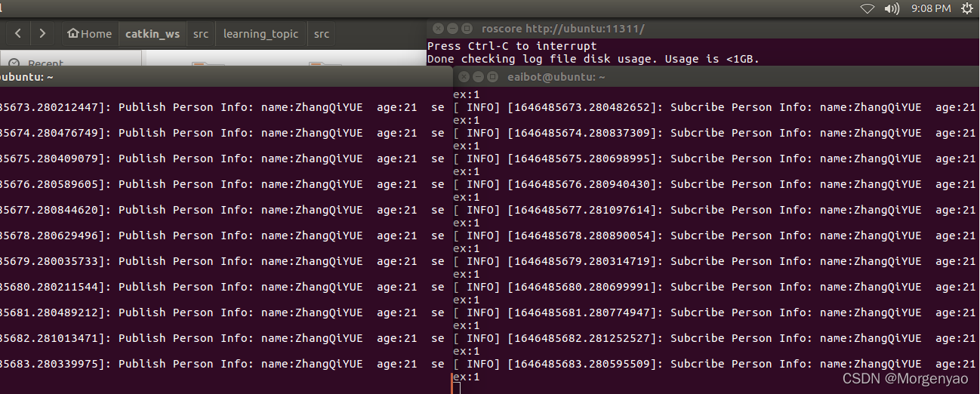Viewport: 980px width, 394px height.
Task: Click Publish line with timestamp 35681.280489212
Action: pyautogui.click(x=222, y=312)
